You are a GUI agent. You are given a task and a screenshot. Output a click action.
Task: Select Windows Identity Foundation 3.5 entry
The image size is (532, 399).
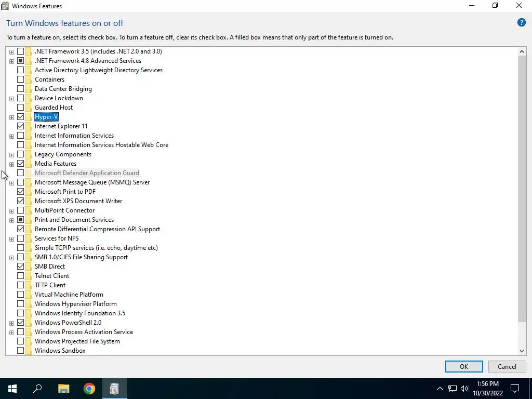[x=79, y=313]
